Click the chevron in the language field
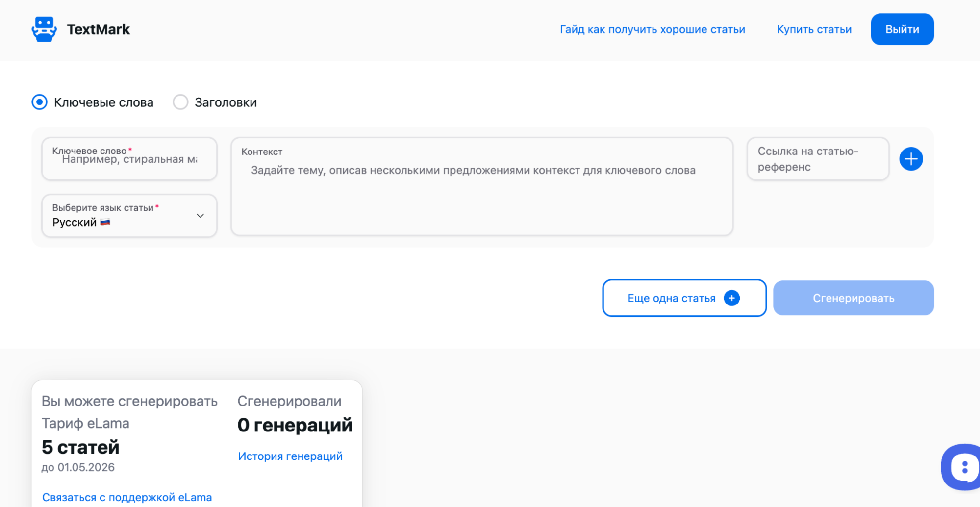Viewport: 980px width, 507px height. click(200, 216)
